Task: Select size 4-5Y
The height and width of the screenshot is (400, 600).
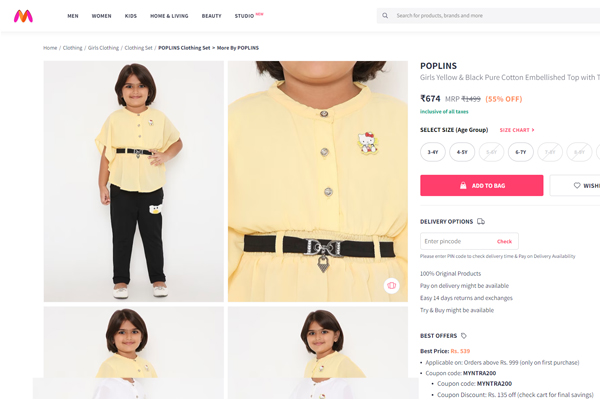Action: pyautogui.click(x=462, y=152)
